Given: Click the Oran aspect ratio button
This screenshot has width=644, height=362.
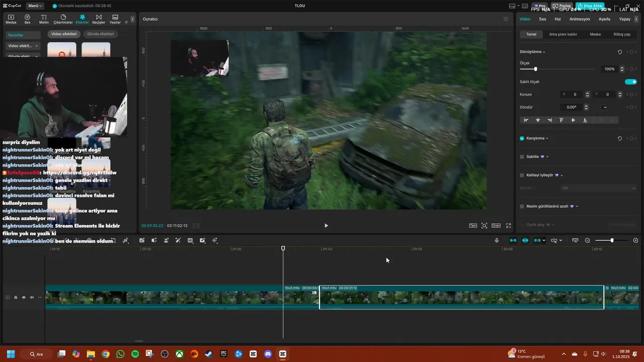Looking at the screenshot, I should [496, 226].
